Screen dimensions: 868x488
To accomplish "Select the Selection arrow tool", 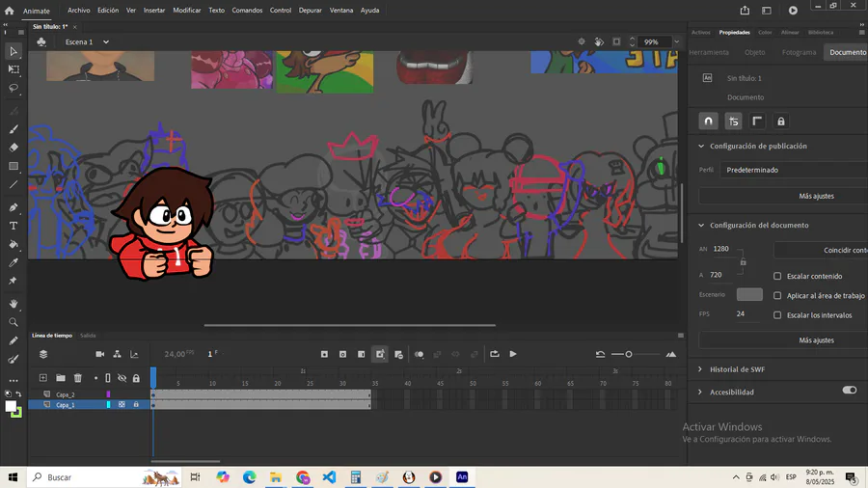I will (14, 51).
